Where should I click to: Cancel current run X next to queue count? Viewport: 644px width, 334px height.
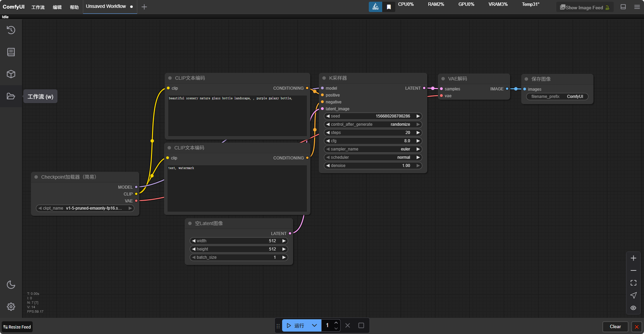(348, 325)
